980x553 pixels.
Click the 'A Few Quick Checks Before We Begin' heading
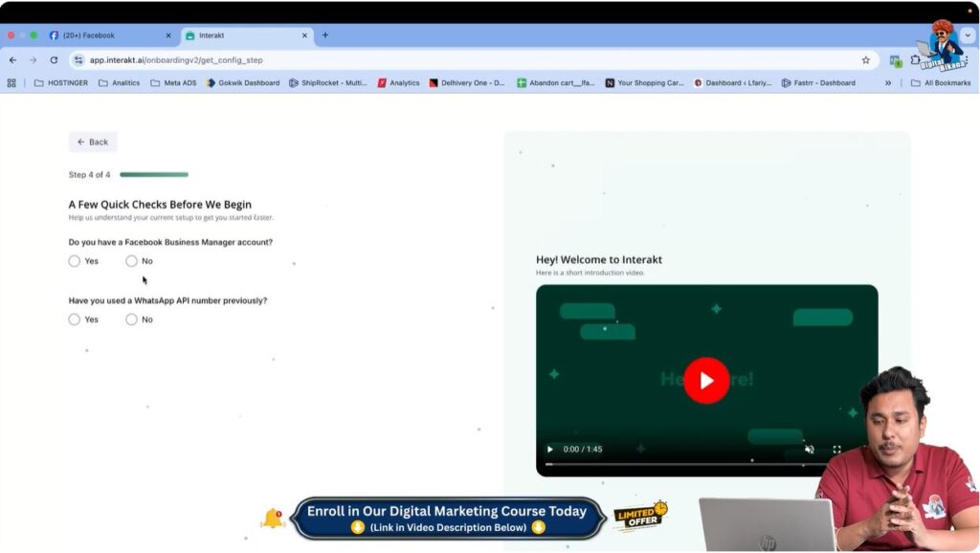coord(160,205)
